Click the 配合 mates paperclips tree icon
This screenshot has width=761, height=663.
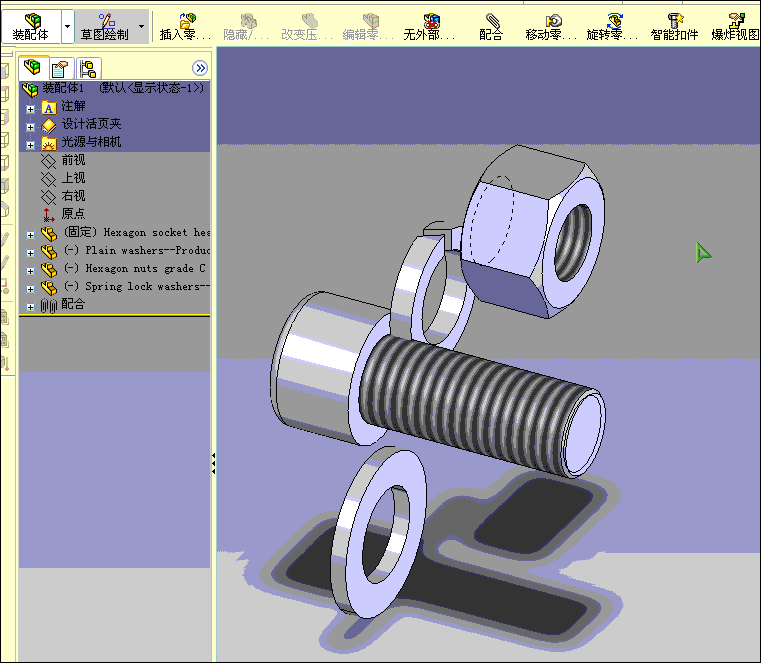(x=49, y=305)
